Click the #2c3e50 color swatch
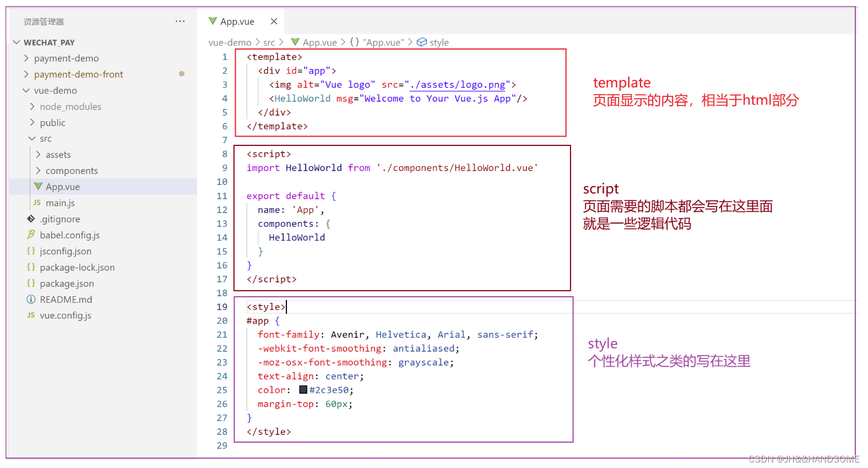Viewport: 868px width, 468px height. pyautogui.click(x=303, y=389)
